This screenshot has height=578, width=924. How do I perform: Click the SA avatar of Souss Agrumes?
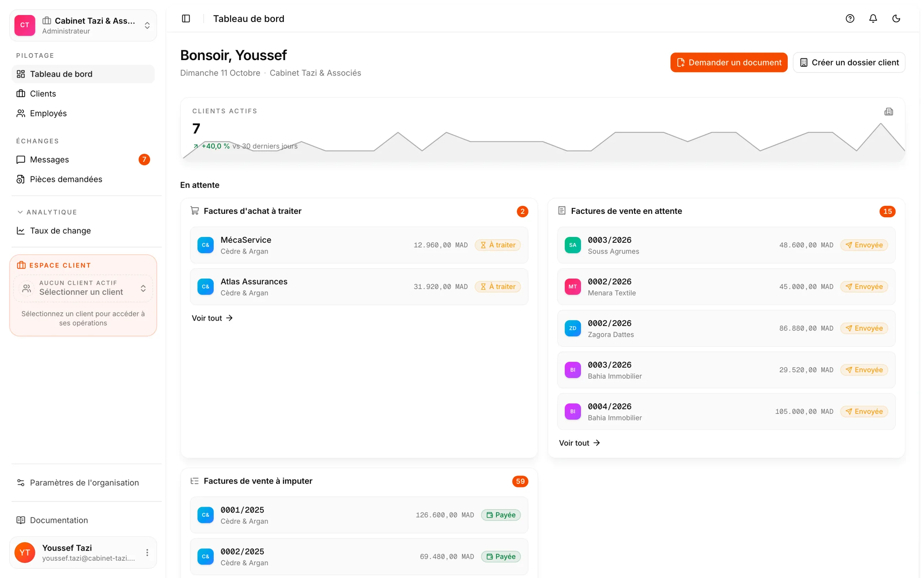[x=572, y=245]
